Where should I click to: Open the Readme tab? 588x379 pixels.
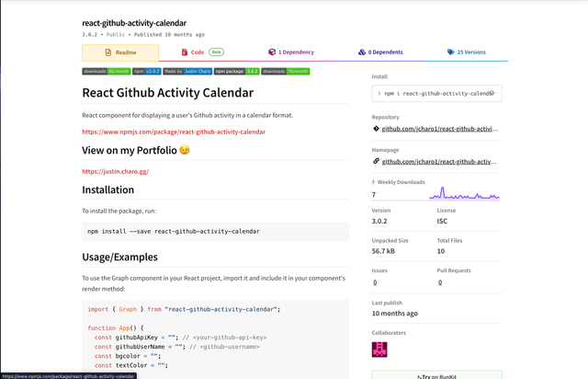coord(120,52)
